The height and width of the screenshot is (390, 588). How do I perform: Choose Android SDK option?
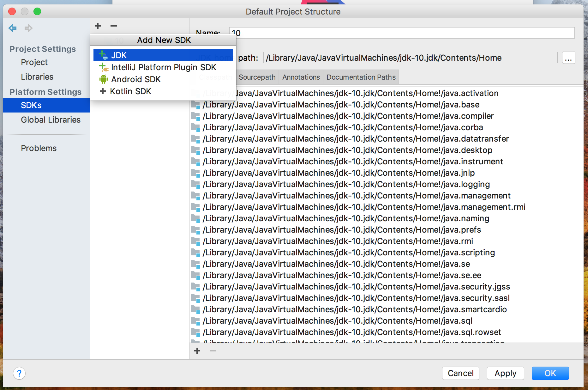tap(163, 79)
